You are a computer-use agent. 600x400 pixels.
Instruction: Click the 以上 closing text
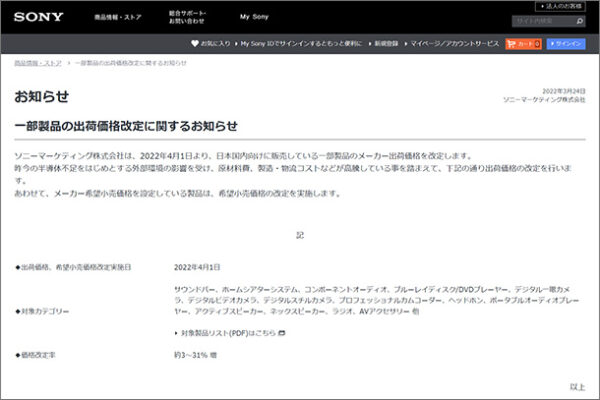[x=577, y=387]
